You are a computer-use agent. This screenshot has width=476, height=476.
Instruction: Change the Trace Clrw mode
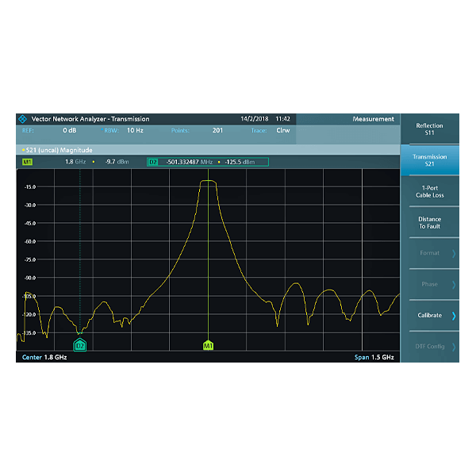282,130
